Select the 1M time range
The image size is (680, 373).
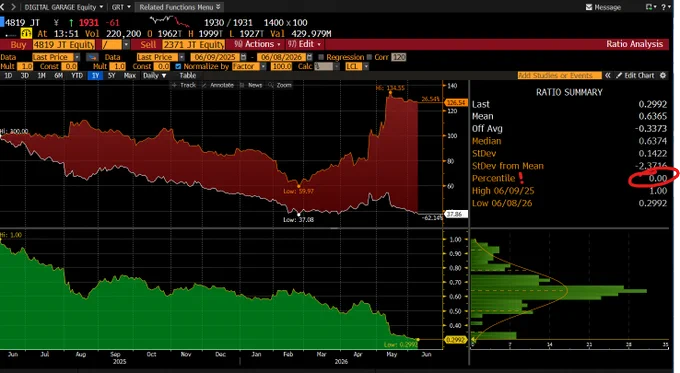tap(41, 75)
